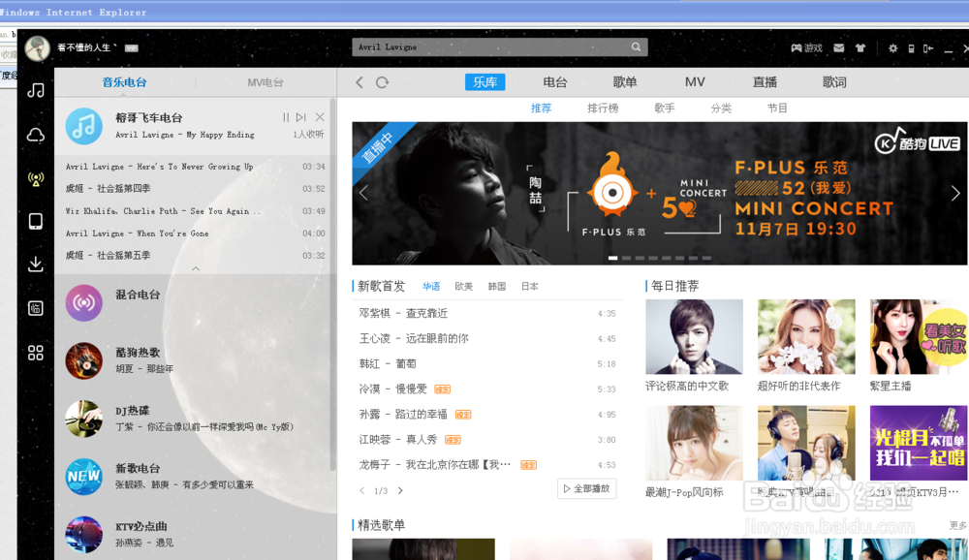Open the 新歌电台 station
Screen dimensions: 969x560
[x=195, y=477]
